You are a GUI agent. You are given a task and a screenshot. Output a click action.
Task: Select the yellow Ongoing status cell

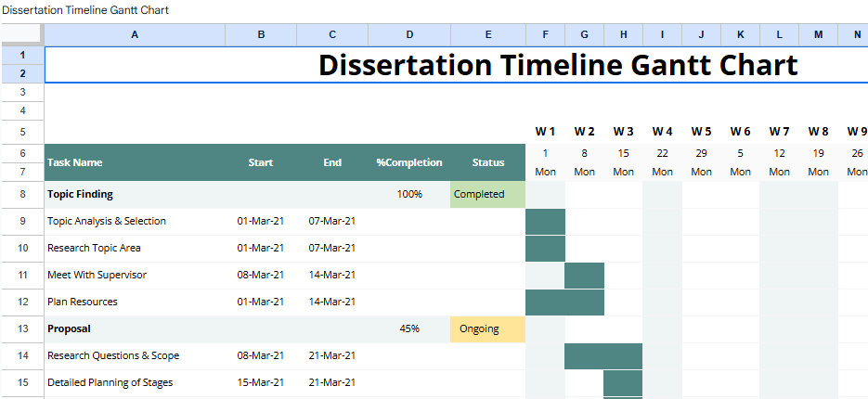(x=488, y=329)
